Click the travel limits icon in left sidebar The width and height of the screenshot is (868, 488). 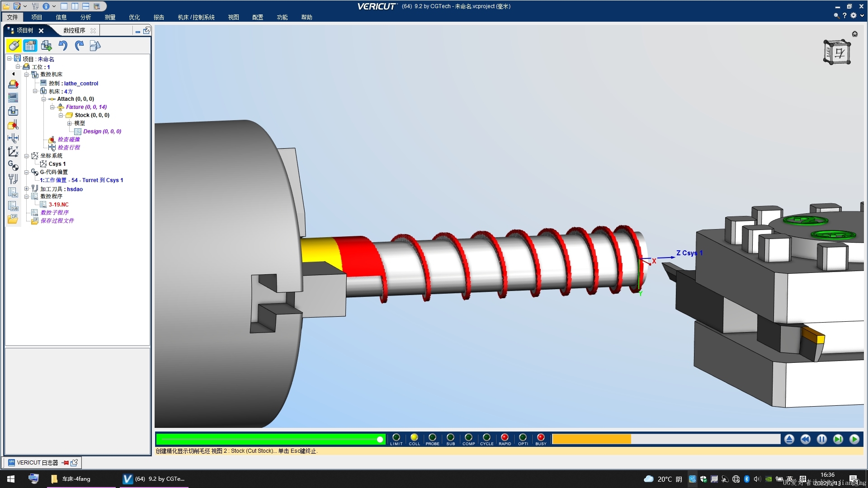click(13, 138)
